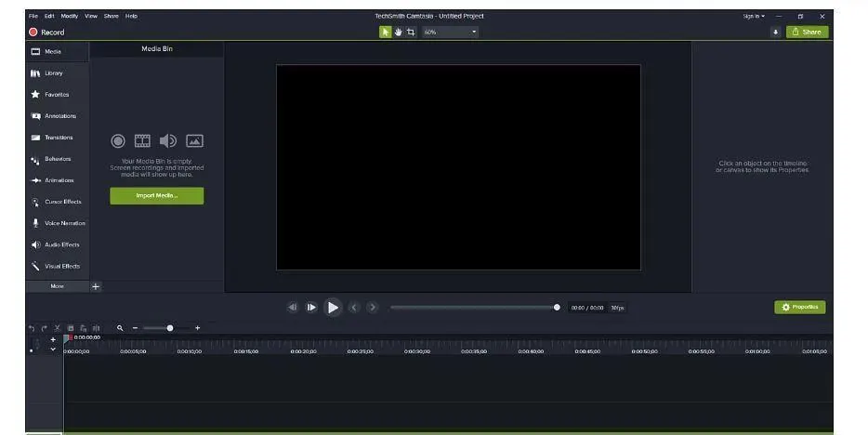Open the Share menu in menu bar
The width and height of the screenshot is (868, 435).
point(111,16)
